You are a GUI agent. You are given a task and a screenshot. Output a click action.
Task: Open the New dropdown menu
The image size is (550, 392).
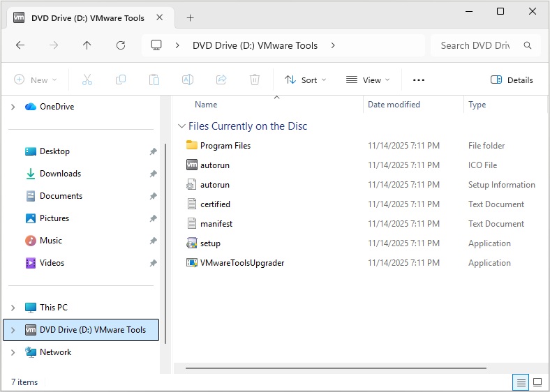35,80
